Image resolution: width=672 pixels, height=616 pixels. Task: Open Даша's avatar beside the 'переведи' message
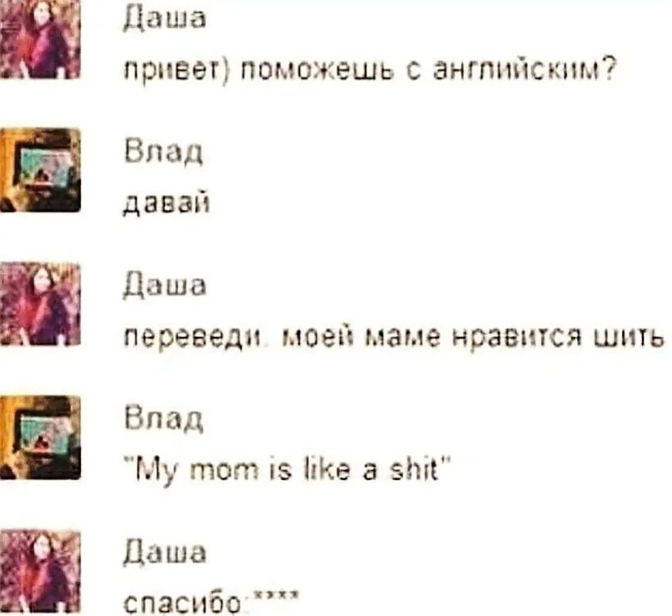tap(40, 304)
